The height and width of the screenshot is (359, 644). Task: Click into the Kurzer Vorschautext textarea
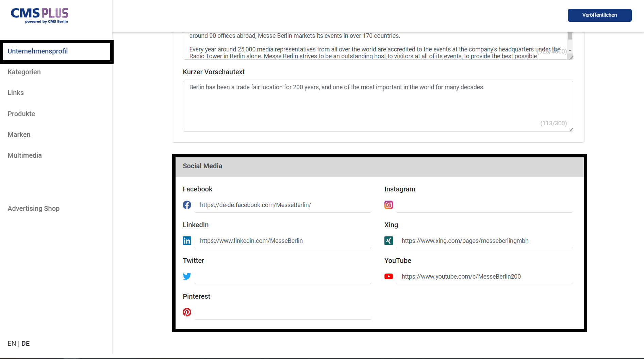(378, 106)
